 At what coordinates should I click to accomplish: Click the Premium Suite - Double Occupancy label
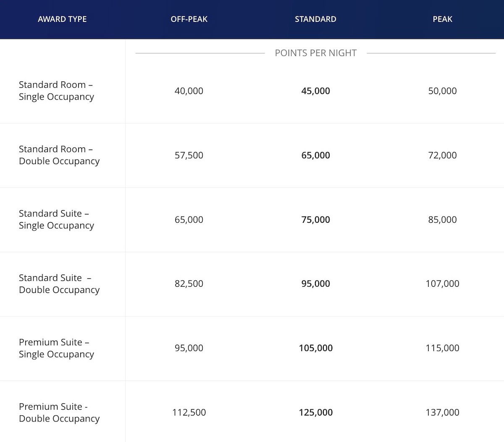tap(59, 412)
